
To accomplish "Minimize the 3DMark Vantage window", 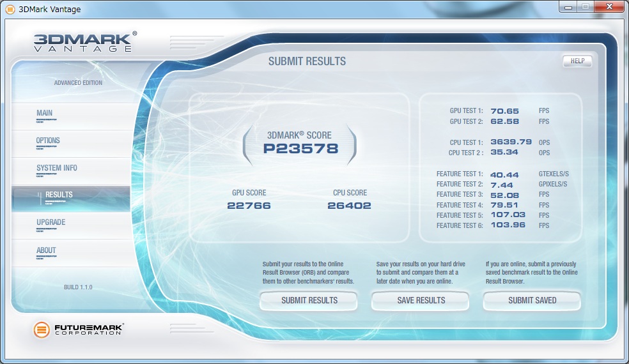I will [568, 7].
